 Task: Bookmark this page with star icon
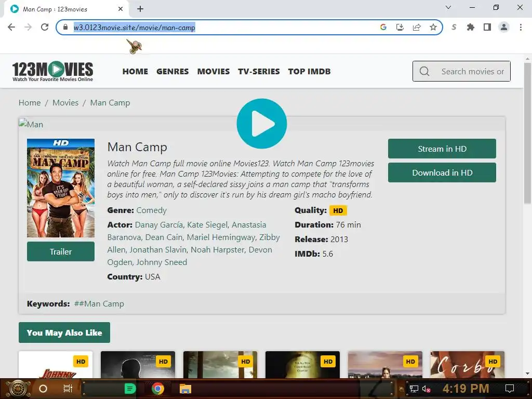tap(433, 27)
